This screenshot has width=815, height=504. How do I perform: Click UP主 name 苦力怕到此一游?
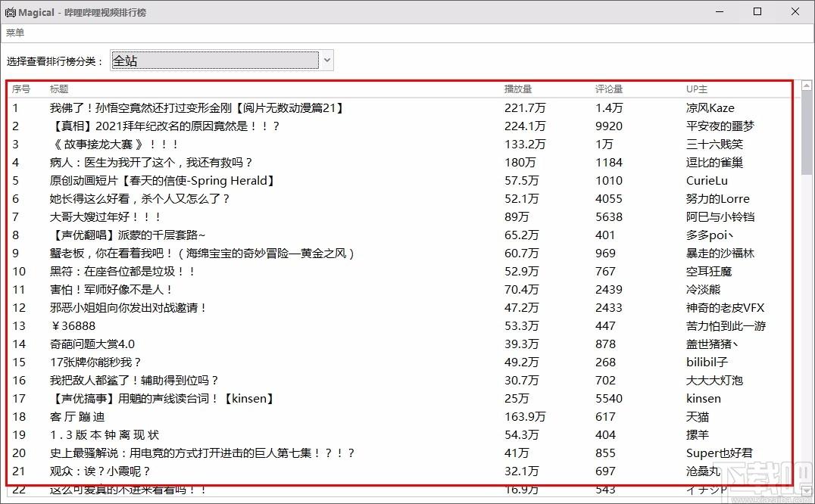(726, 326)
